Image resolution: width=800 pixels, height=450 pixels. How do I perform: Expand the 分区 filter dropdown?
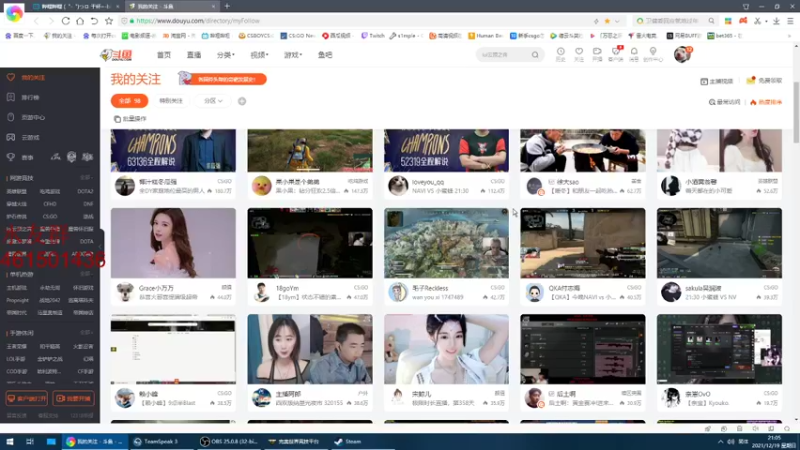[213, 101]
